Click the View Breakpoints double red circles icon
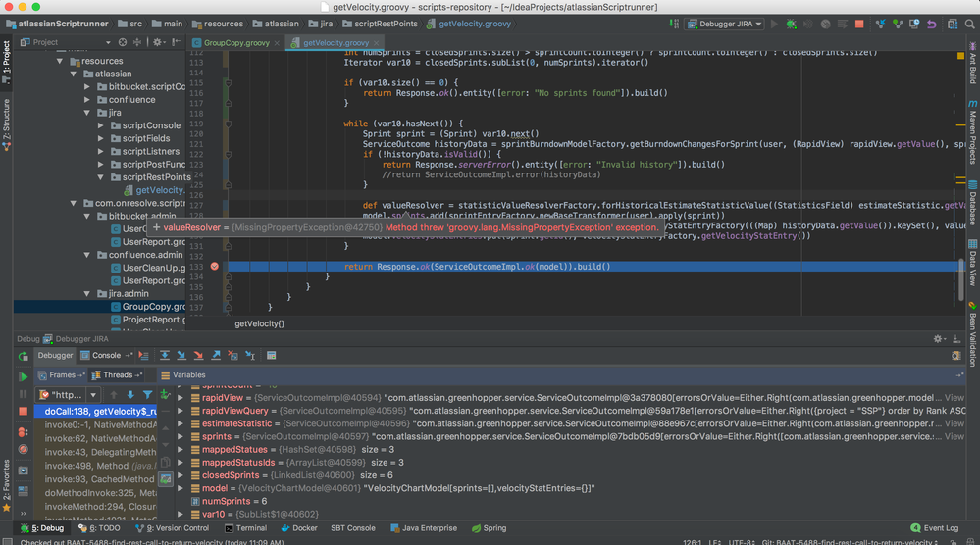This screenshot has width=980, height=545. click(23, 430)
